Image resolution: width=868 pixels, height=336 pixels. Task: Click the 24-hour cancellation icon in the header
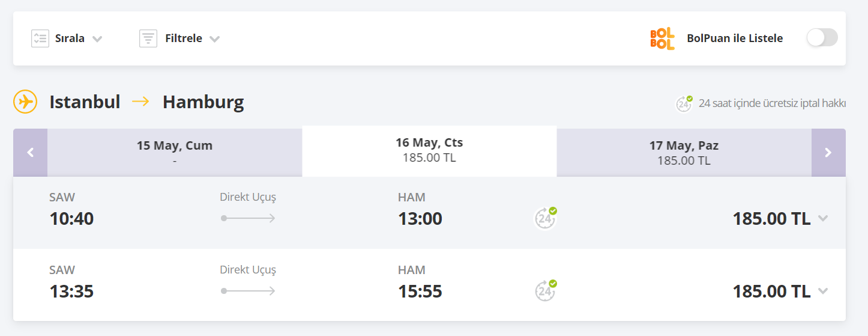click(x=684, y=103)
